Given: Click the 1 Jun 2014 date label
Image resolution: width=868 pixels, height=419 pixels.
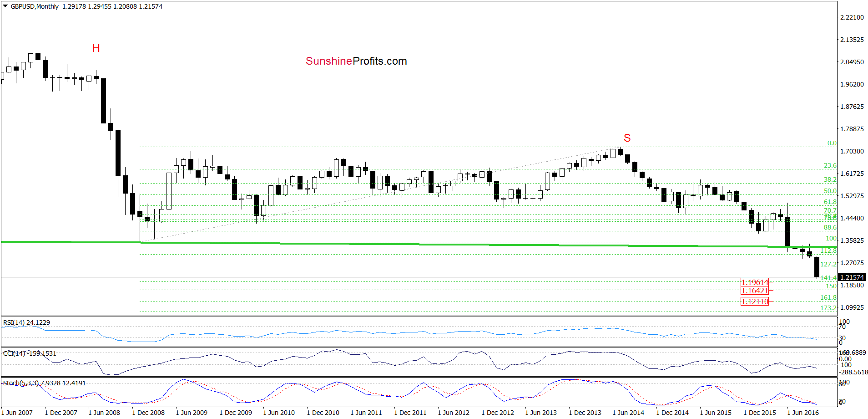Looking at the screenshot, I should (628, 413).
